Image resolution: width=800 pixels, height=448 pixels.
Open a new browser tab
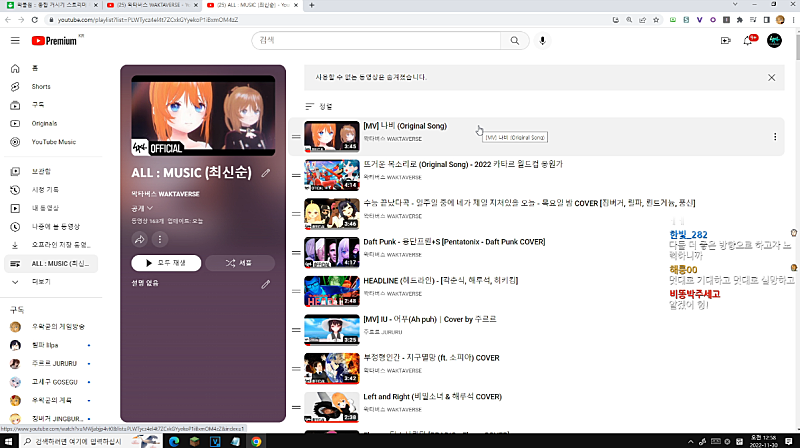312,5
